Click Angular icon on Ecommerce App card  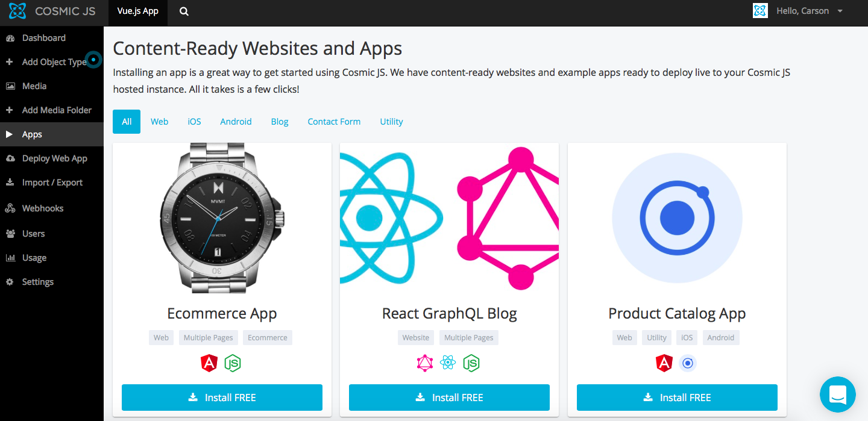pyautogui.click(x=209, y=363)
